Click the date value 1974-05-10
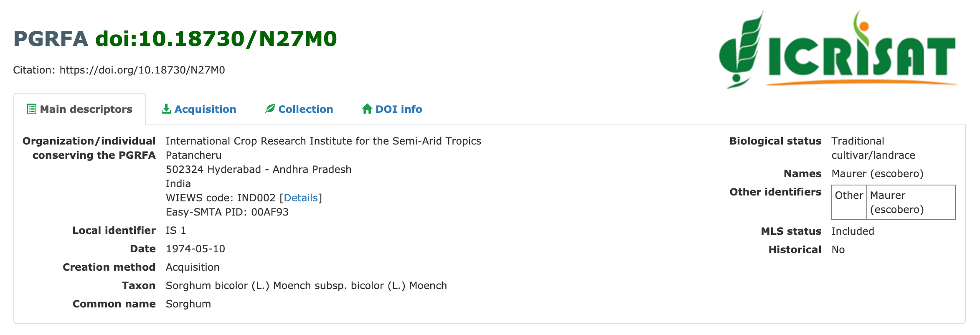 click(x=195, y=249)
